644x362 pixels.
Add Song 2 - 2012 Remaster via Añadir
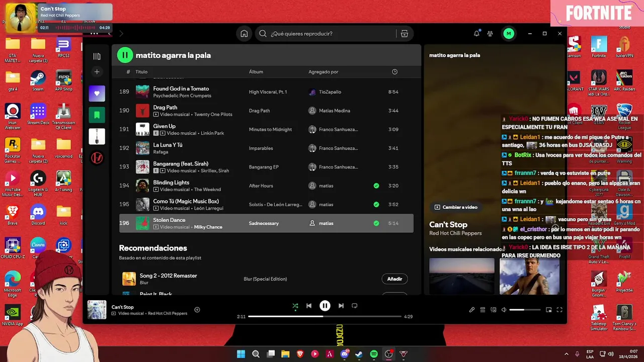(394, 279)
